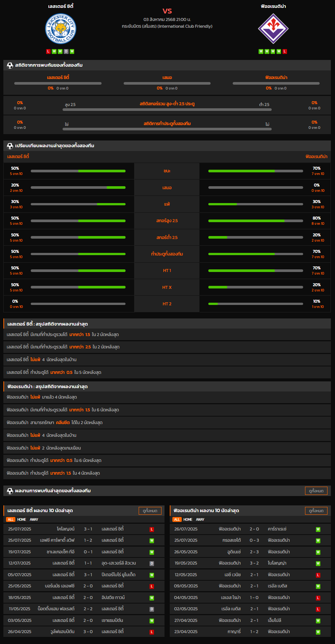Click the เลสเตอร์ ซิตี้ team name above the crest
This screenshot has height=644, width=335.
pos(61,6)
